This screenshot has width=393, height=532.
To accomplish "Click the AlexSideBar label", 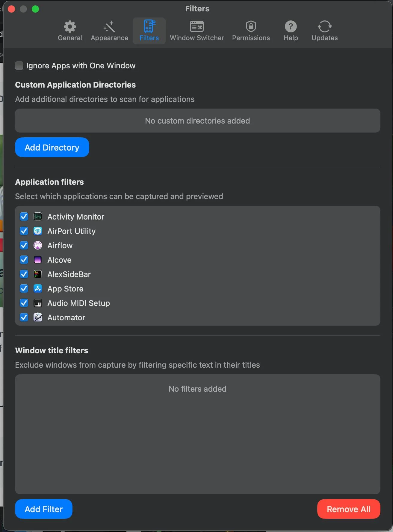I will [x=69, y=274].
